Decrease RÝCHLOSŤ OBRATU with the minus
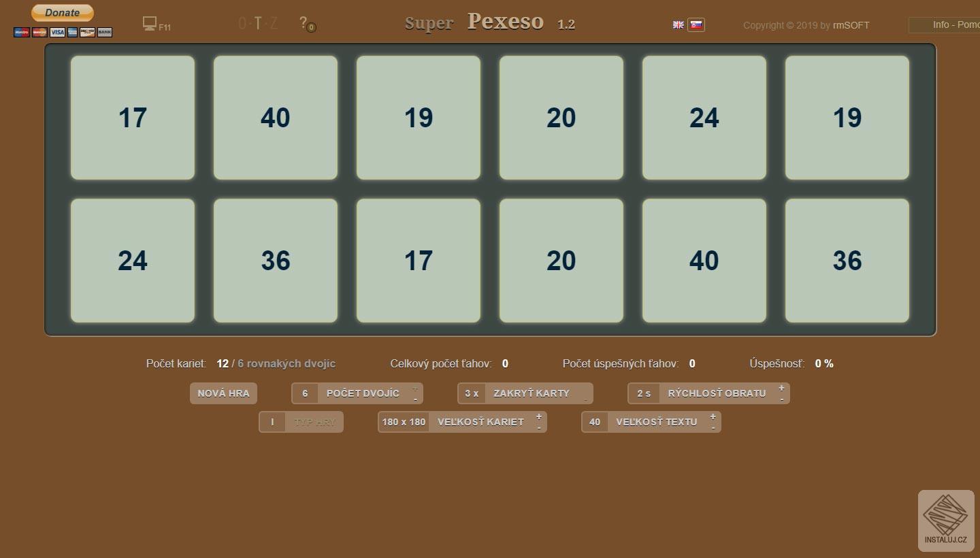The width and height of the screenshot is (980, 558). coord(781,399)
